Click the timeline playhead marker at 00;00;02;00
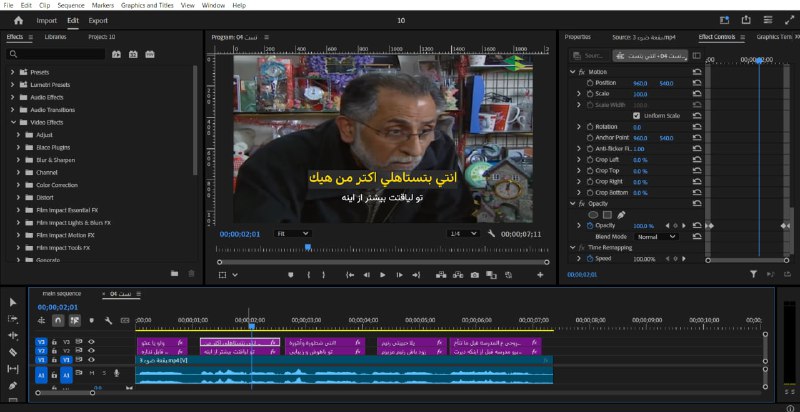Screen dimensions: 800x412 (x=252, y=326)
